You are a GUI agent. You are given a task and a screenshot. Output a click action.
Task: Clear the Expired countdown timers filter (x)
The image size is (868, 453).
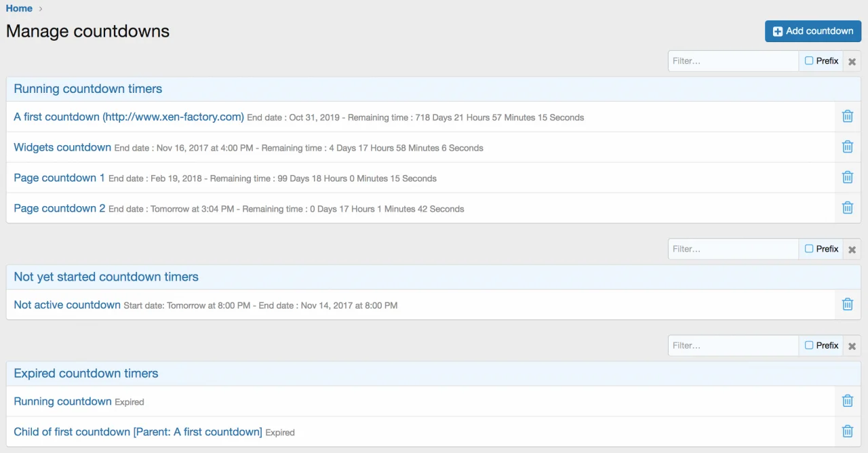[852, 346]
